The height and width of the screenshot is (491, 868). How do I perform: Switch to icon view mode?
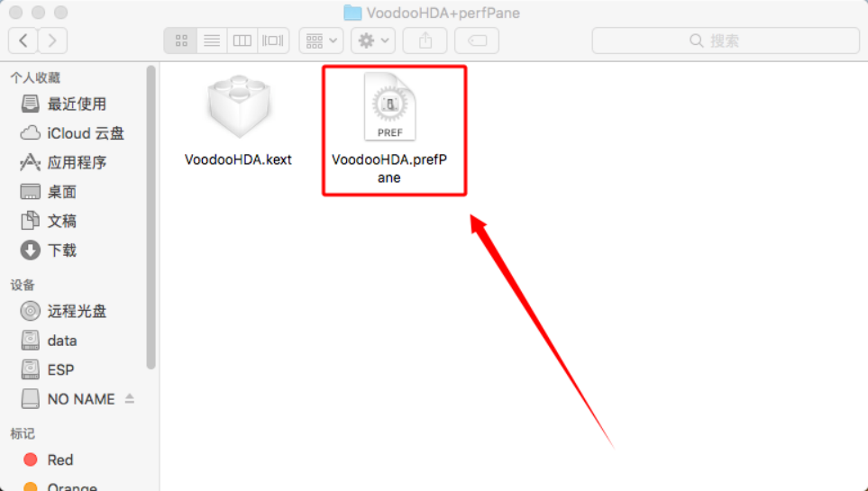[x=181, y=41]
